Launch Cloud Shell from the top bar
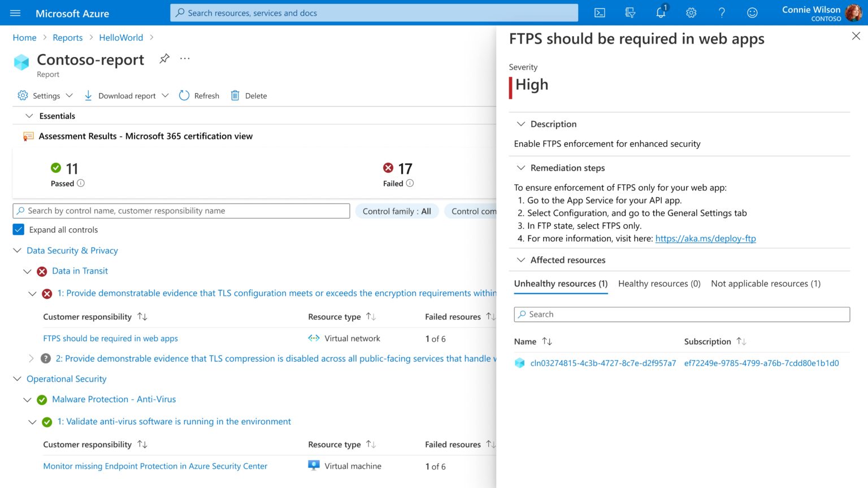The height and width of the screenshot is (488, 868). (x=600, y=12)
